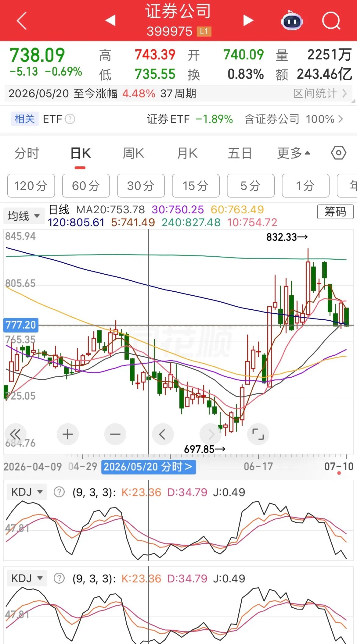Screen dimensions: 357x644
Task: Choose the 60分 period
Action: 86,186
